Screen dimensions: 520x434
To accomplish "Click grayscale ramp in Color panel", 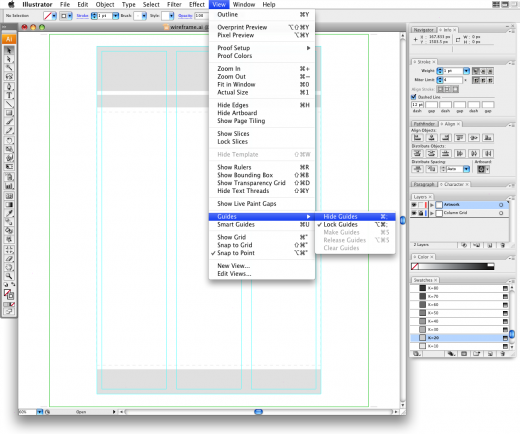I will [x=456, y=266].
